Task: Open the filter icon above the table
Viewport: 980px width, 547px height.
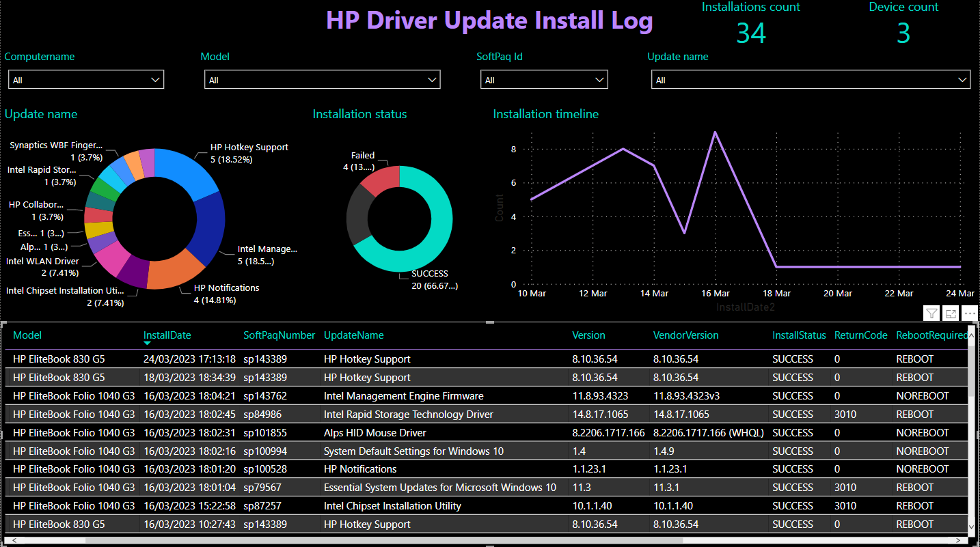Action: click(931, 313)
